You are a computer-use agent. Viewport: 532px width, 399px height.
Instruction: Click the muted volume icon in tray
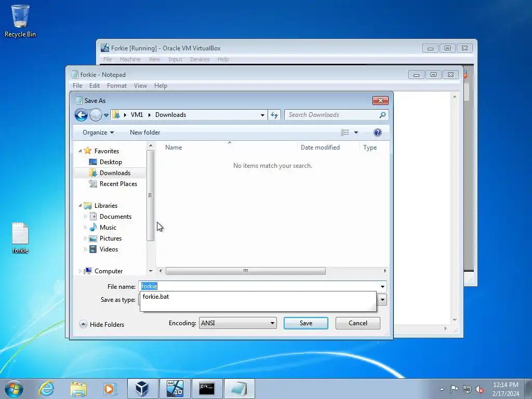point(480,389)
